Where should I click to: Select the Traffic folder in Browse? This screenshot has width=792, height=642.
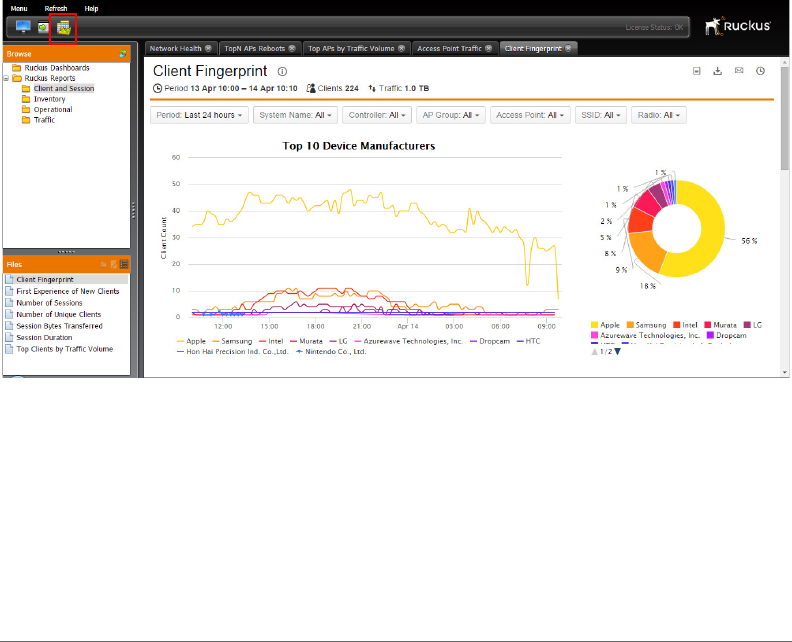(44, 120)
